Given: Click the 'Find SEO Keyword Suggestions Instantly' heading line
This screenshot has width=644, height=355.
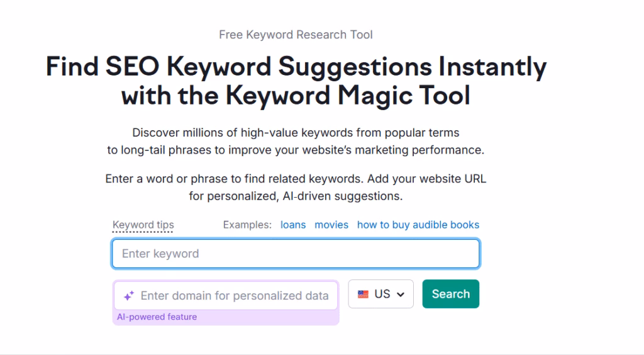Looking at the screenshot, I should 296,67.
